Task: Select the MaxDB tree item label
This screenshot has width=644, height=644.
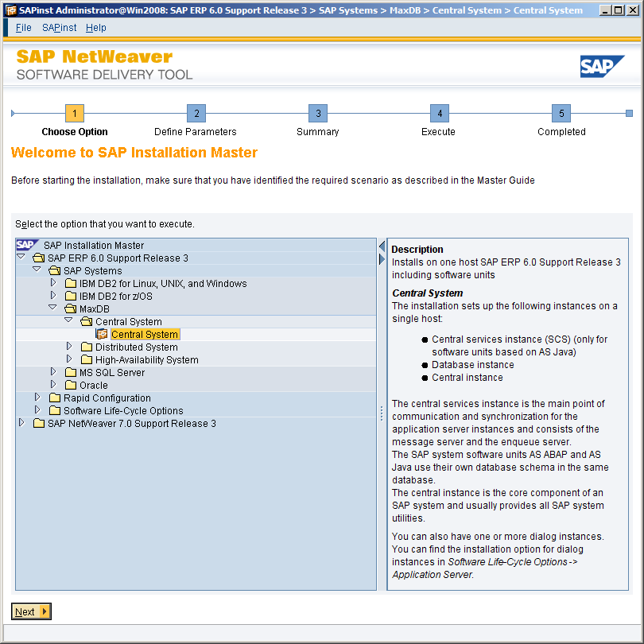Action: 95,308
